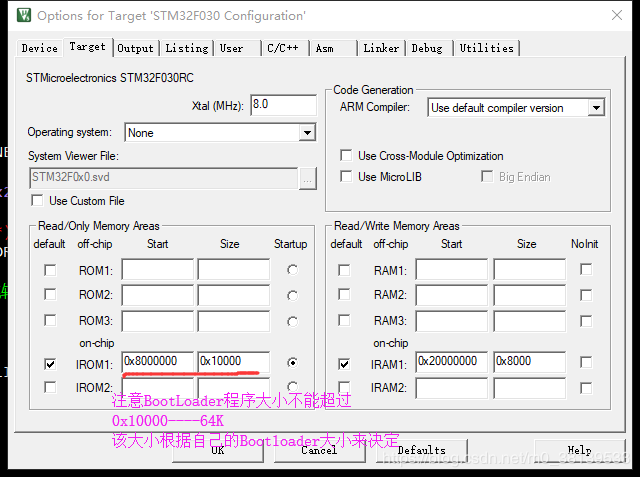Open the Output tab
This screenshot has width=640, height=477.
(136, 48)
